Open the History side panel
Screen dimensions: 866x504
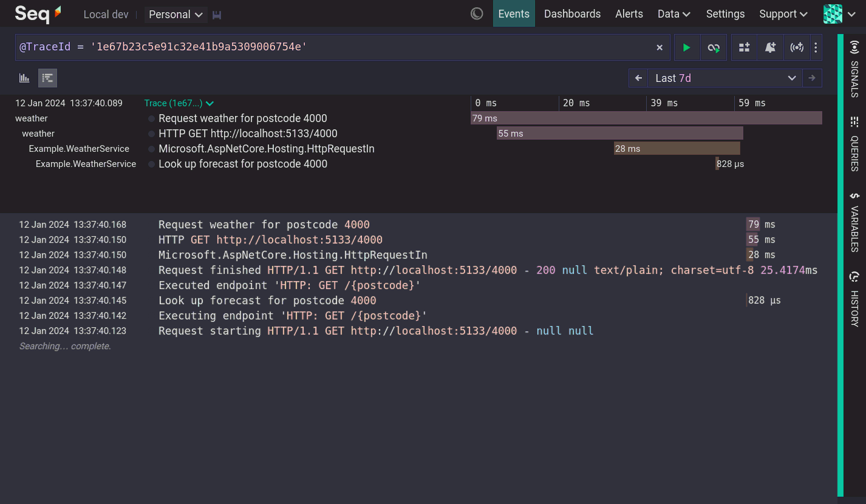click(x=854, y=299)
